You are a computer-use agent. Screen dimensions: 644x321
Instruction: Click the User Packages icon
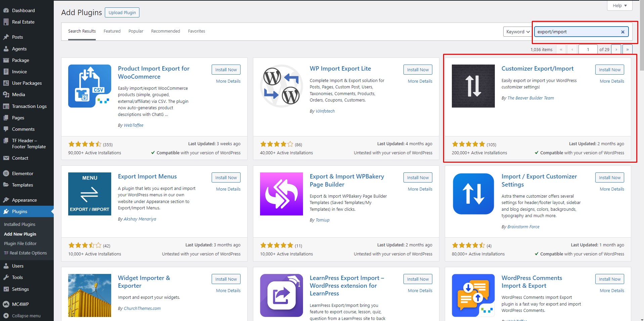[x=6, y=83]
